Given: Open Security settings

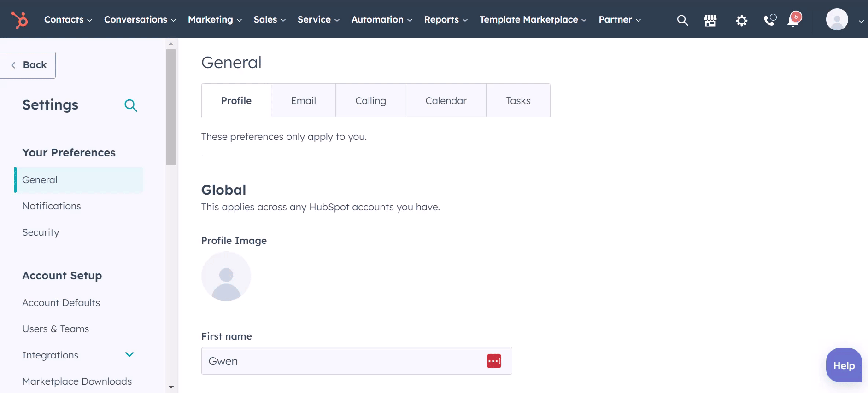Looking at the screenshot, I should pos(41,232).
